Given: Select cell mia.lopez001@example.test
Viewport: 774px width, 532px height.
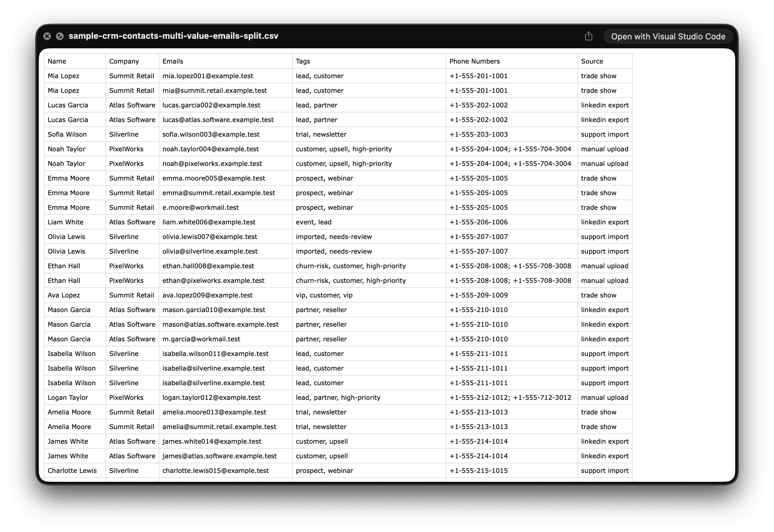Looking at the screenshot, I should 226,76.
